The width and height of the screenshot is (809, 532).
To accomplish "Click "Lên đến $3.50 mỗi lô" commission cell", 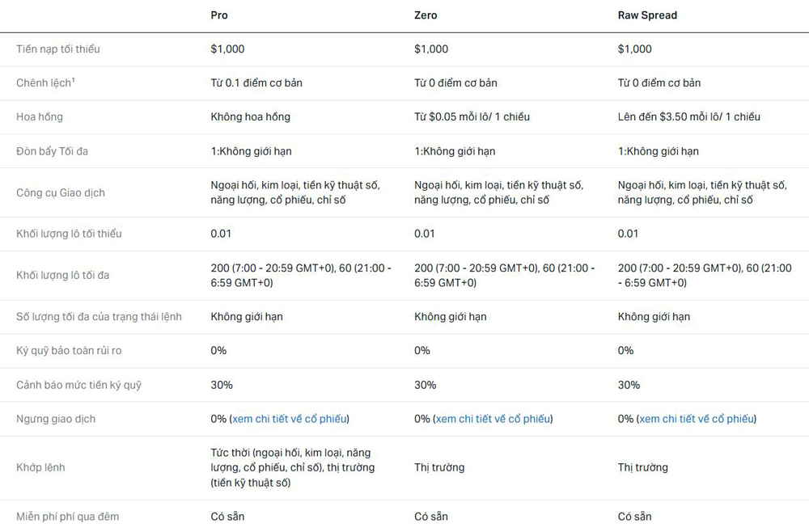I will point(688,117).
